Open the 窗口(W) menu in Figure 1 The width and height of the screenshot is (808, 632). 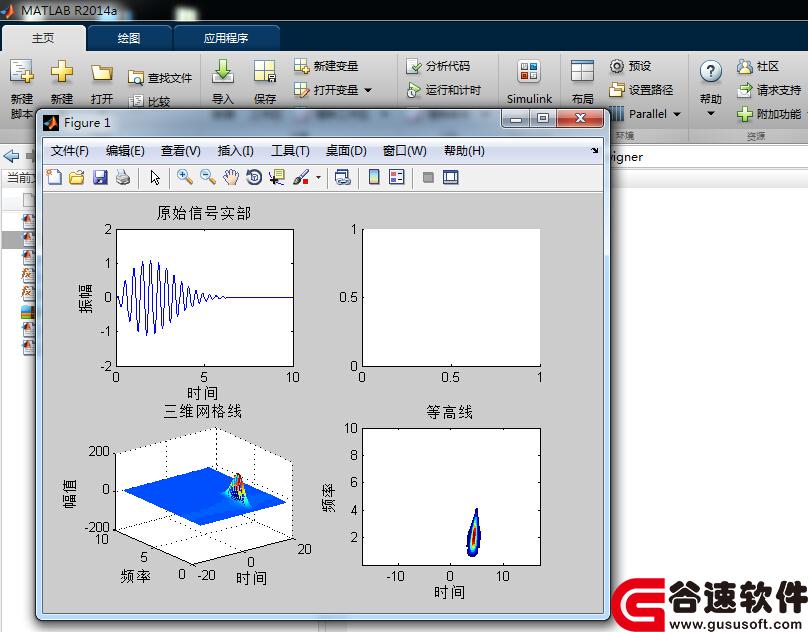405,151
